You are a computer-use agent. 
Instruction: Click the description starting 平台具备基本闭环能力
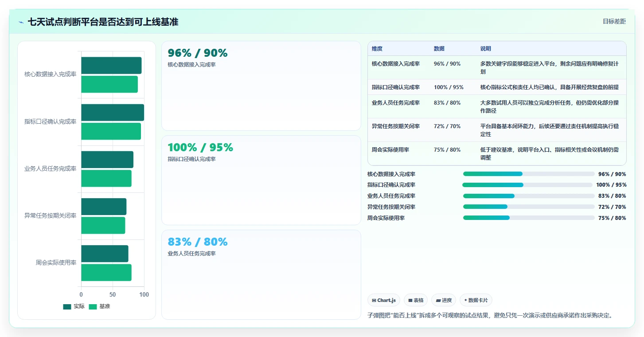click(x=550, y=130)
